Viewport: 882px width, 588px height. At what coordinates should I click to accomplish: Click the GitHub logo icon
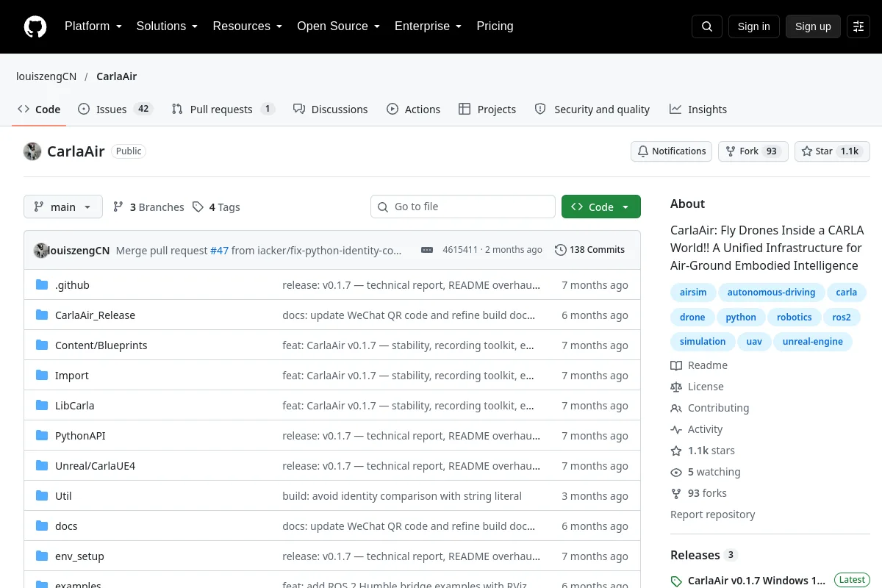(35, 26)
